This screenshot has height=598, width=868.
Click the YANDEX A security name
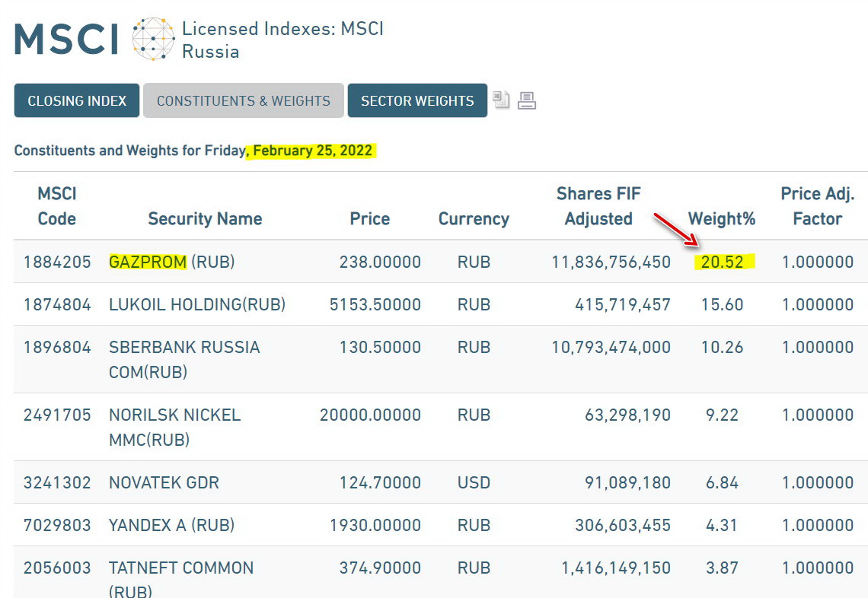(x=171, y=526)
